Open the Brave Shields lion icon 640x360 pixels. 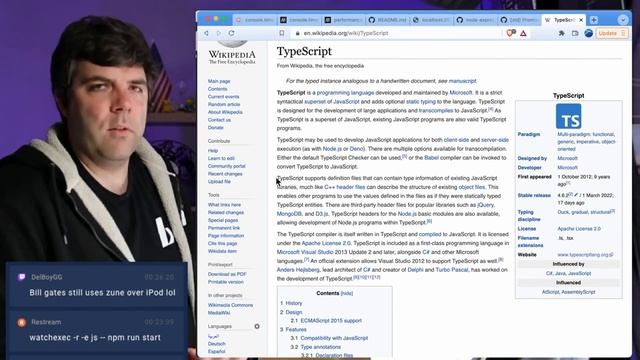(x=511, y=33)
